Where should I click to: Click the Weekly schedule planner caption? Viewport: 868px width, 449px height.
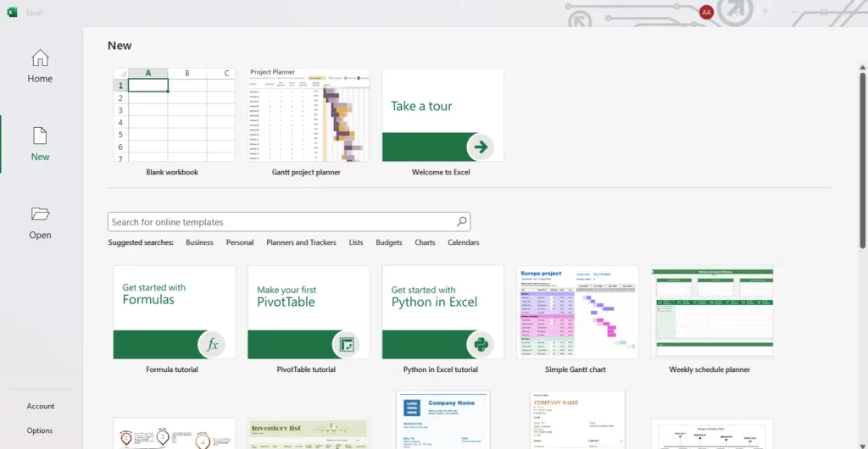[709, 369]
